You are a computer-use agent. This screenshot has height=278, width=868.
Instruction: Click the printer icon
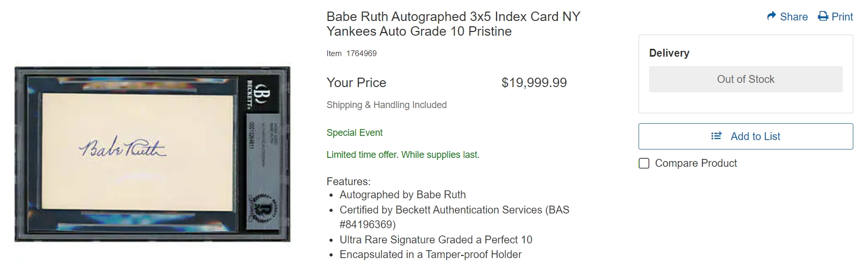pyautogui.click(x=823, y=16)
